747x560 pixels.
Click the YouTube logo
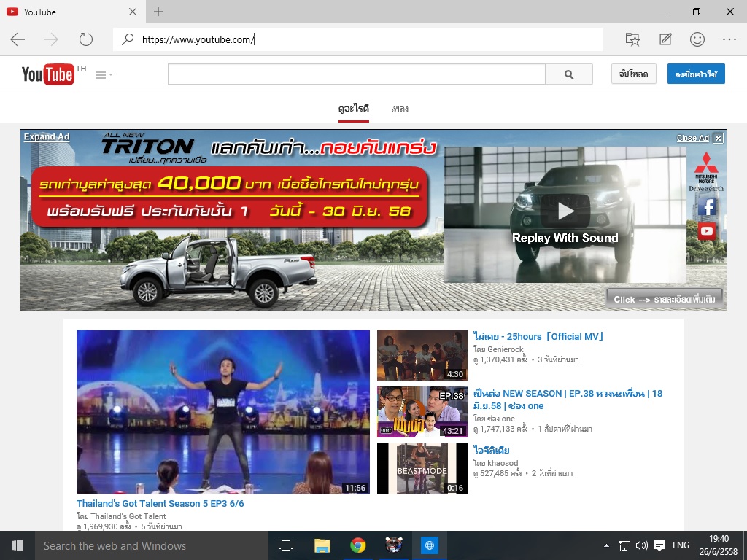(48, 74)
